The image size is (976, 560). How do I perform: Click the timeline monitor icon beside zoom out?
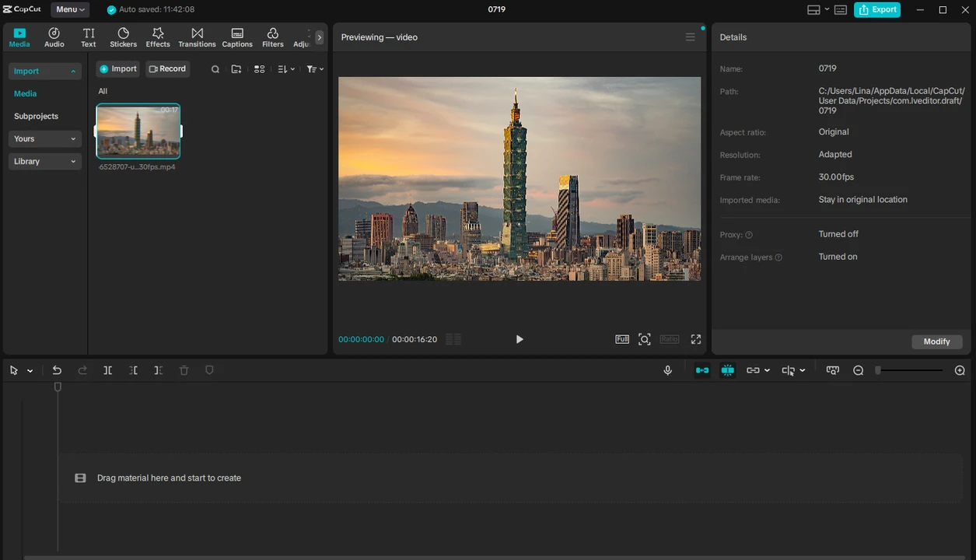833,370
